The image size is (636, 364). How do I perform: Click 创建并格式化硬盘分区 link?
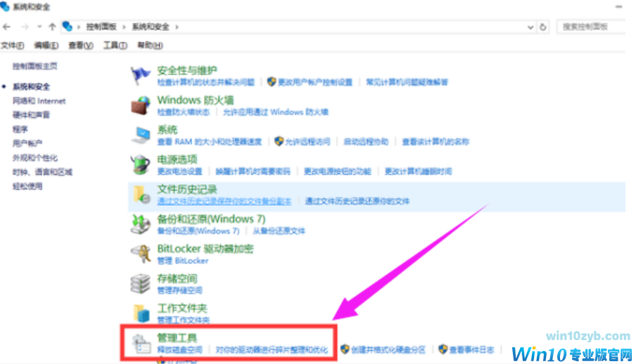point(388,349)
